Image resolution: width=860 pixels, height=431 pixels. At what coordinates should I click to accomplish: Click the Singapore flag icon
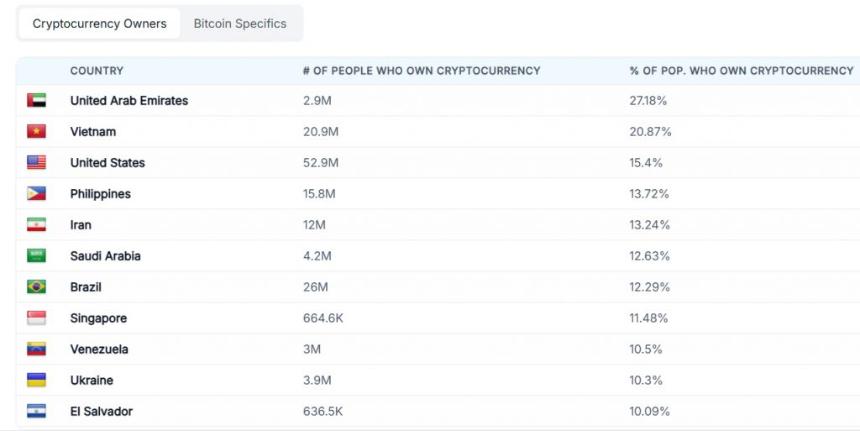point(36,318)
